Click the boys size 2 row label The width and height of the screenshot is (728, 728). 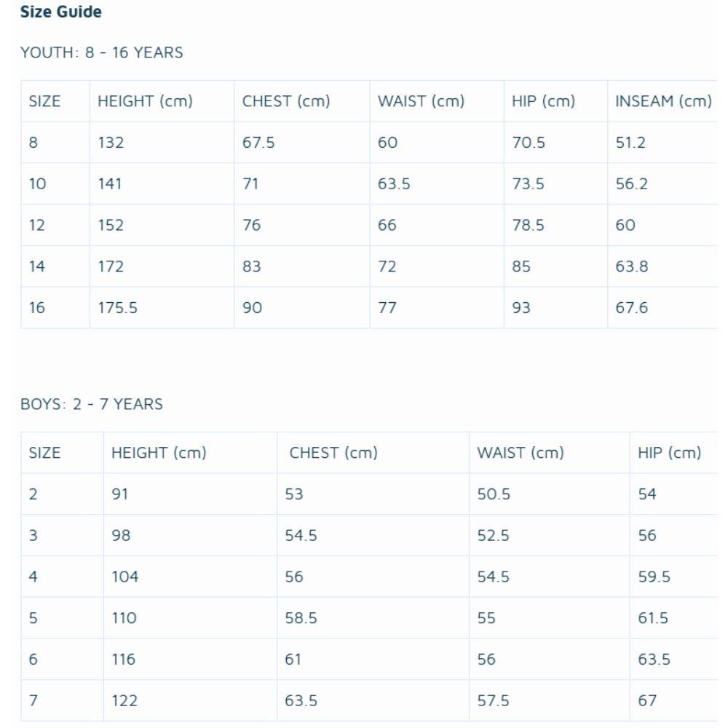click(x=62, y=494)
